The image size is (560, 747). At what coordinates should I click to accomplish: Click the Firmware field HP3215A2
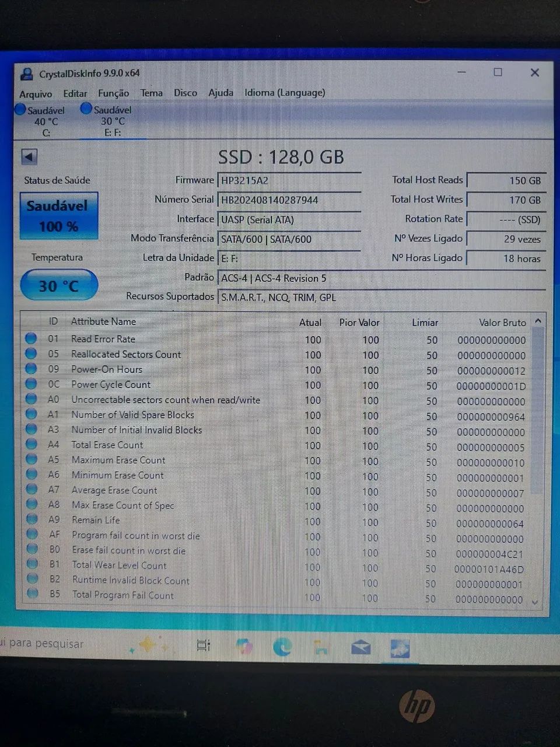pos(289,180)
